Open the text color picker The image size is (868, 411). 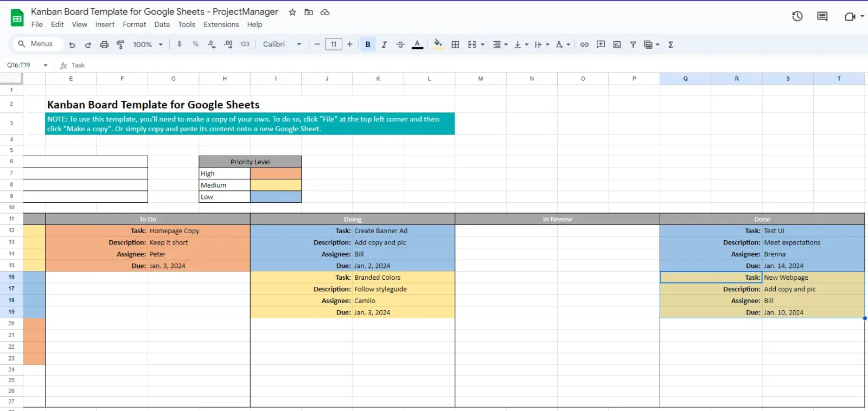click(x=417, y=44)
